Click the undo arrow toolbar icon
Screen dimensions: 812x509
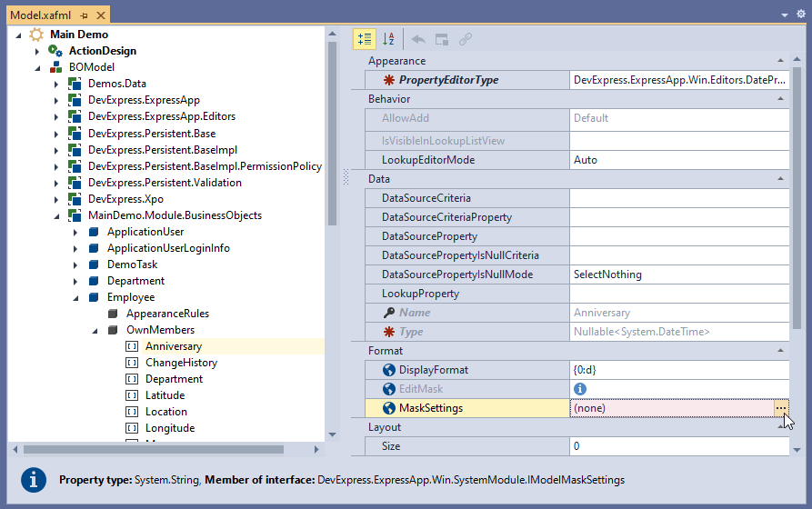point(418,39)
